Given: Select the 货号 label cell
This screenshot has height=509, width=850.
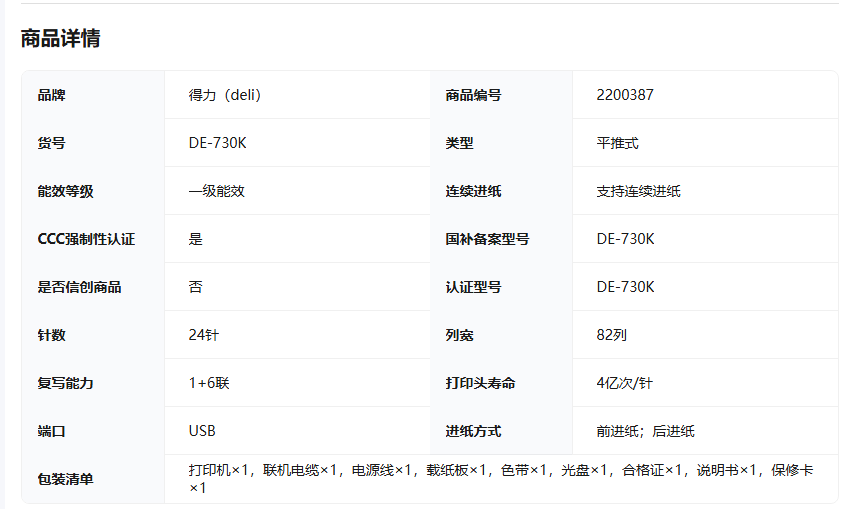Looking at the screenshot, I should [x=51, y=143].
